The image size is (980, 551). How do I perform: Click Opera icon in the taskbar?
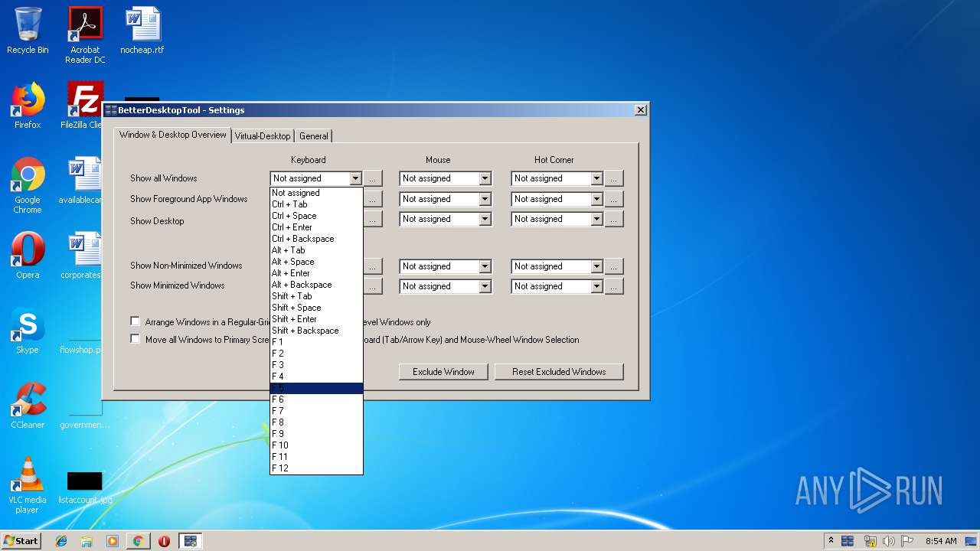(x=164, y=541)
